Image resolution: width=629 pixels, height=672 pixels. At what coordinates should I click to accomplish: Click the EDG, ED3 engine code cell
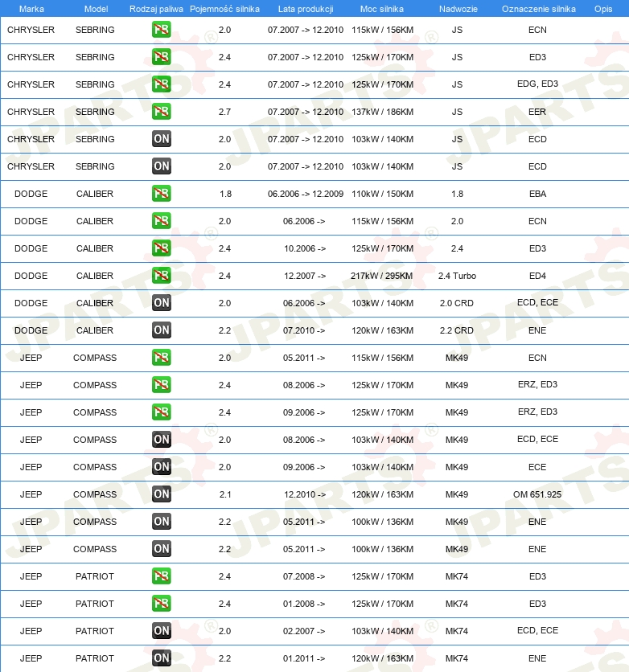tap(537, 84)
